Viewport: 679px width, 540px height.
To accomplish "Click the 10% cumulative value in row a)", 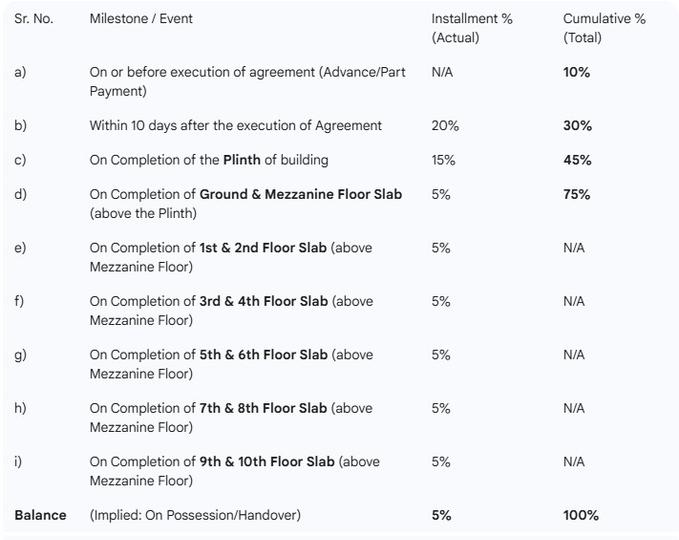I will (x=576, y=72).
